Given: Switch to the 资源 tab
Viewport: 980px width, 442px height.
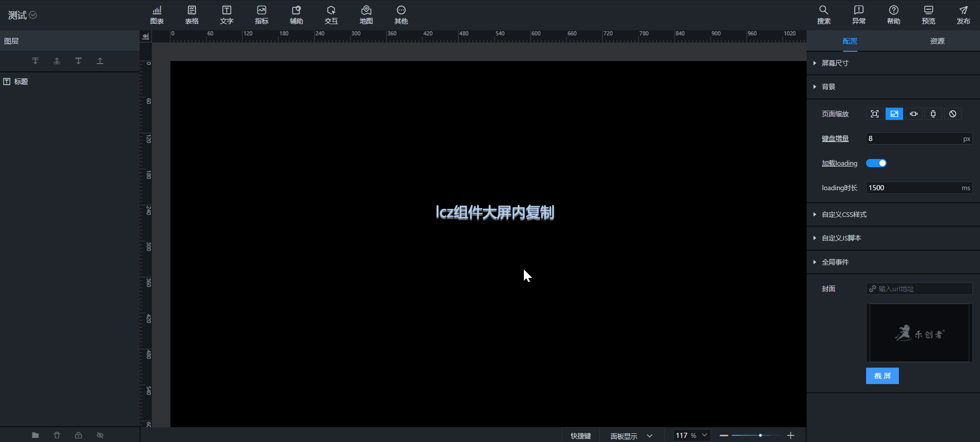Looking at the screenshot, I should pos(937,41).
